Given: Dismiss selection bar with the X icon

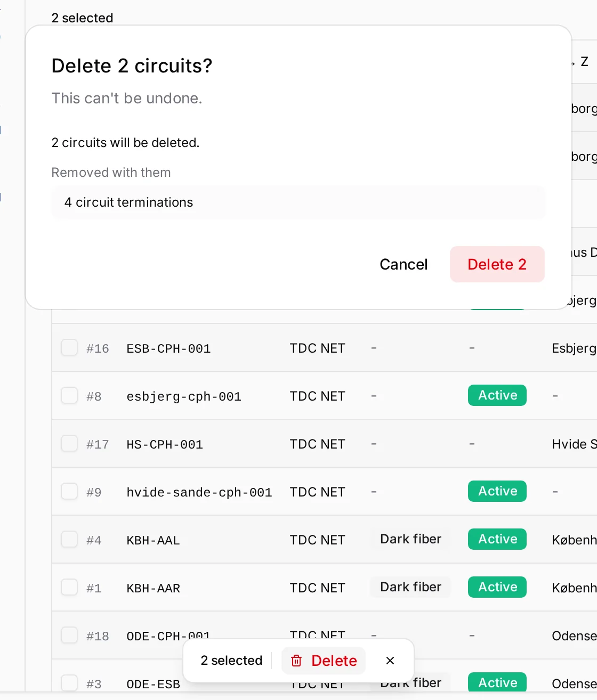Looking at the screenshot, I should (390, 661).
